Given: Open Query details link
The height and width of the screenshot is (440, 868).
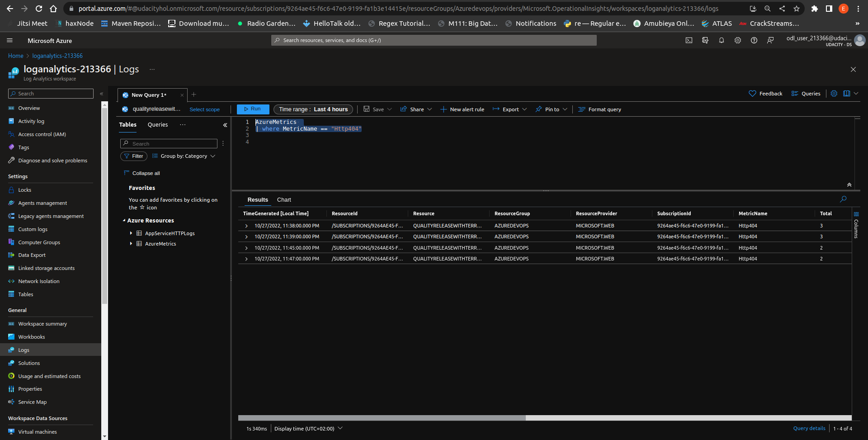Looking at the screenshot, I should 809,429.
